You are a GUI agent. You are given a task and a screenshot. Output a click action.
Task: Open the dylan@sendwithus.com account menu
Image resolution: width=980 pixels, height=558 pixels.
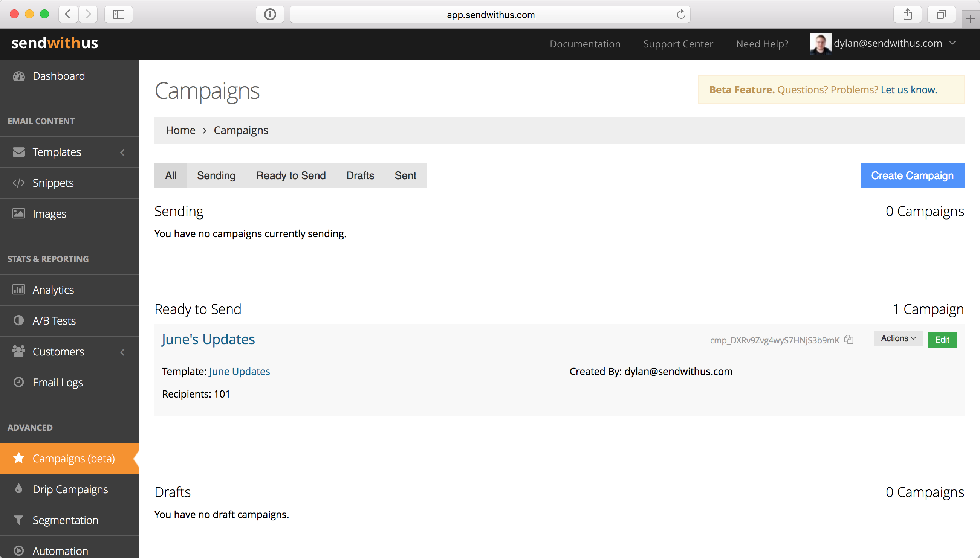pyautogui.click(x=888, y=43)
